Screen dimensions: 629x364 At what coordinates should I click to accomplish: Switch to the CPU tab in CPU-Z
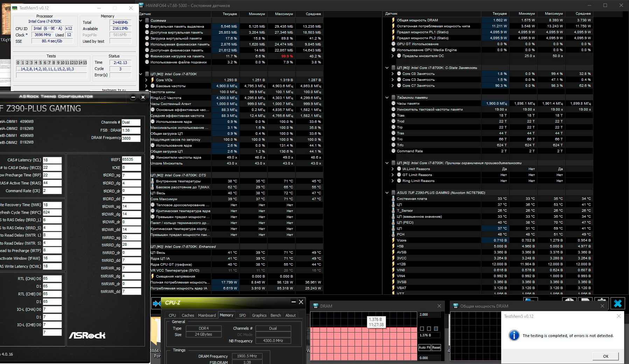(x=172, y=315)
